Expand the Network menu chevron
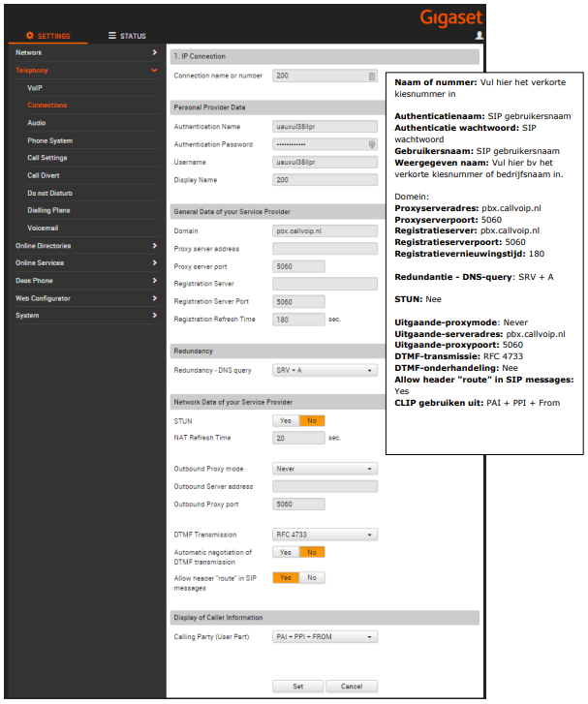588x704 pixels. pos(155,52)
